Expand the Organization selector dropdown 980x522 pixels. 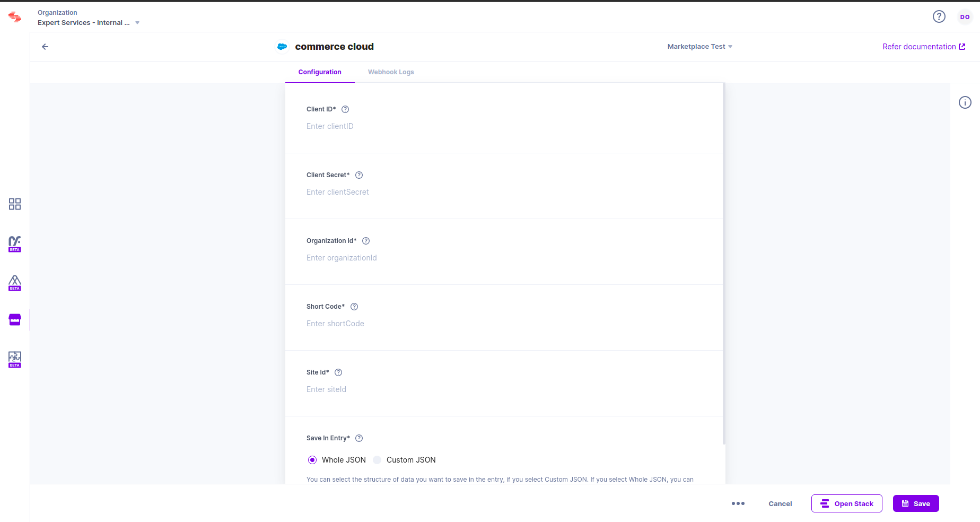click(89, 23)
